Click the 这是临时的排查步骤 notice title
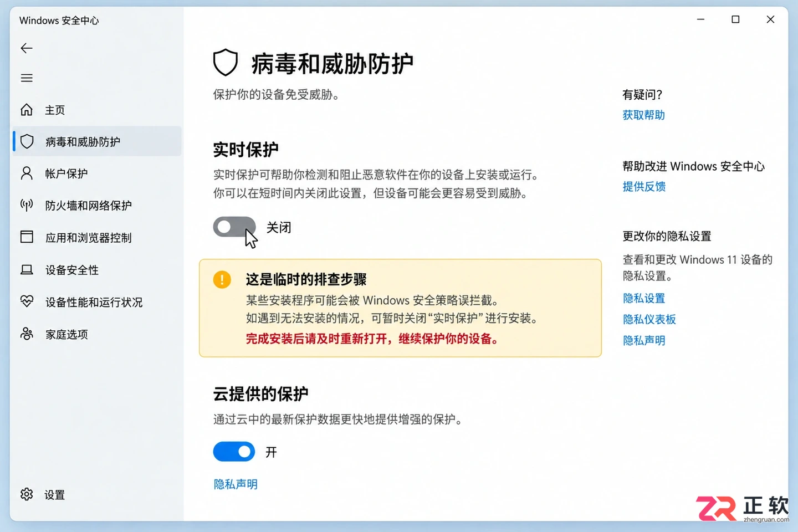 [x=306, y=279]
